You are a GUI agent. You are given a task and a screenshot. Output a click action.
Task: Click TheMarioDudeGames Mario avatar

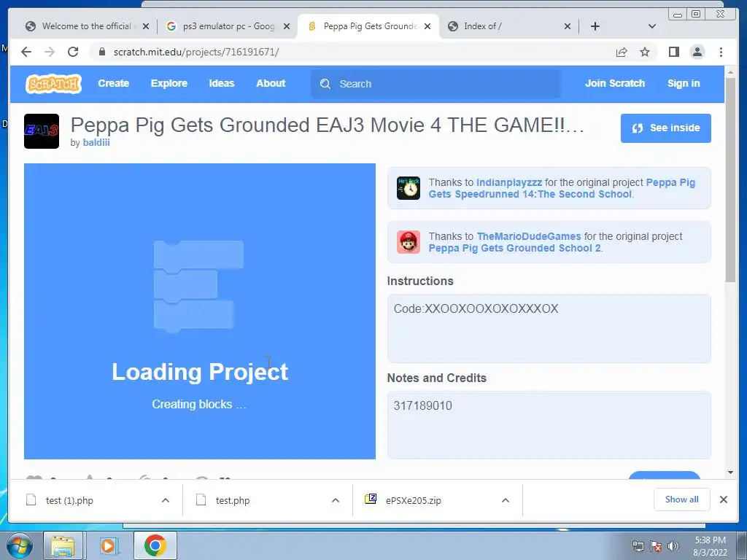pos(409,242)
